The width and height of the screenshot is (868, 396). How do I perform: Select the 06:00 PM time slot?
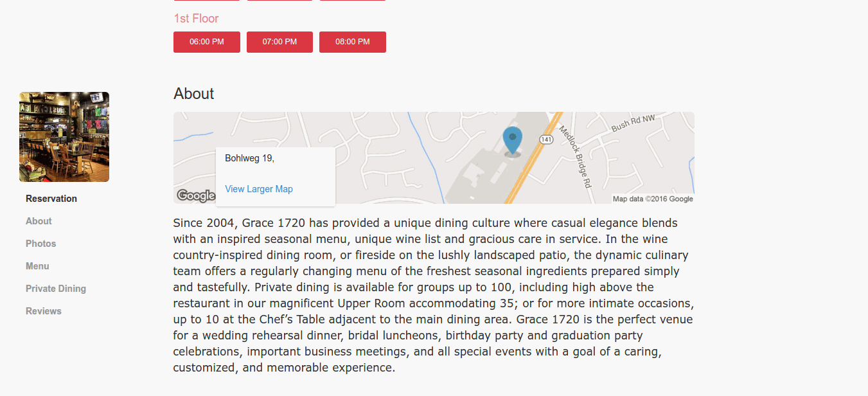(x=207, y=42)
